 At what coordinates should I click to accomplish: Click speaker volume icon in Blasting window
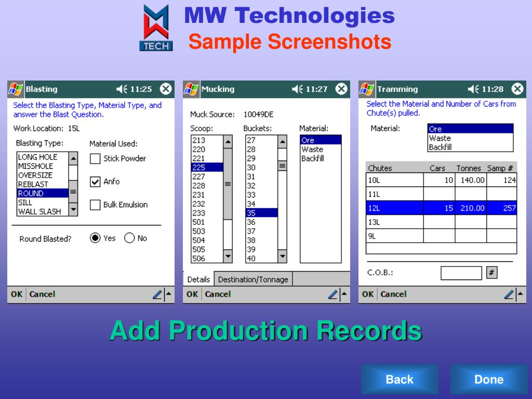coord(122,89)
